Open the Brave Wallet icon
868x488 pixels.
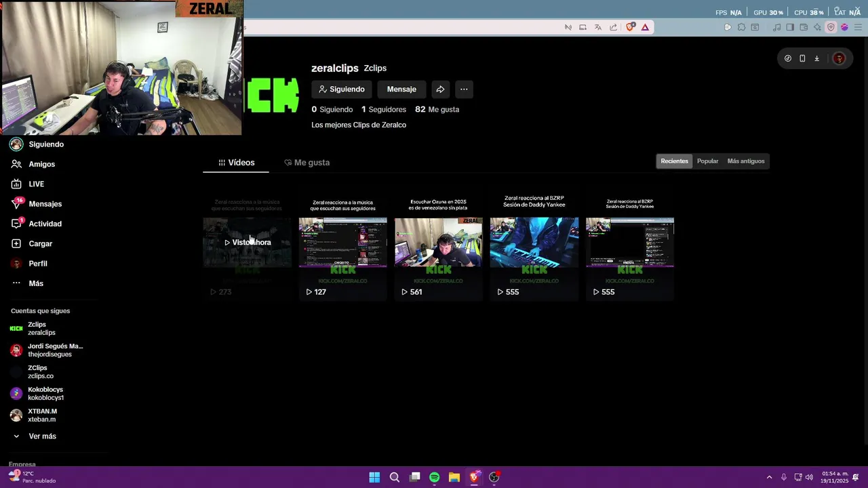pyautogui.click(x=804, y=27)
